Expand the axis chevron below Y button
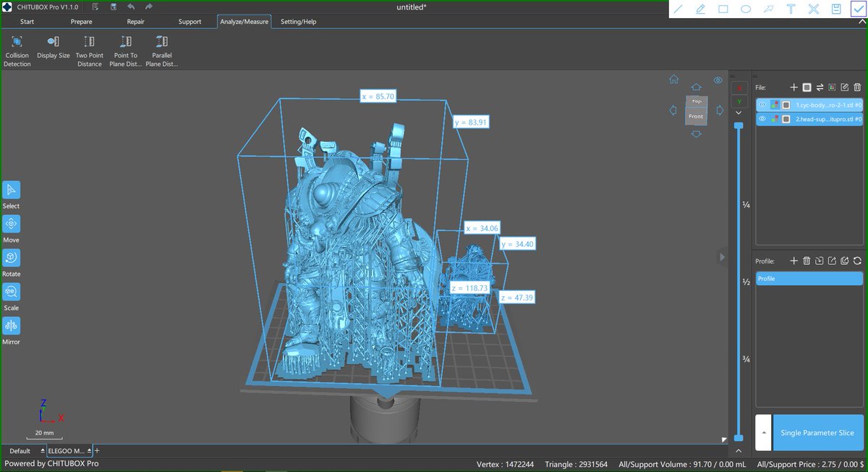 pyautogui.click(x=739, y=113)
